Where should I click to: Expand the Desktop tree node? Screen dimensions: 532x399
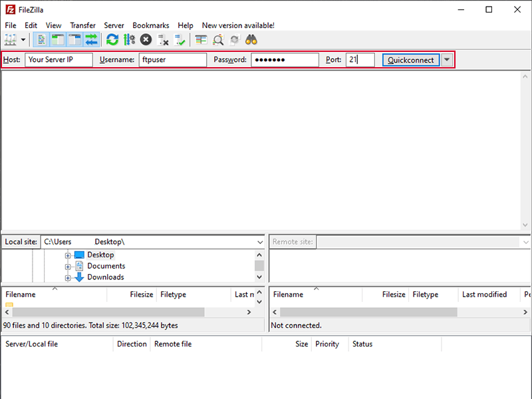point(68,255)
